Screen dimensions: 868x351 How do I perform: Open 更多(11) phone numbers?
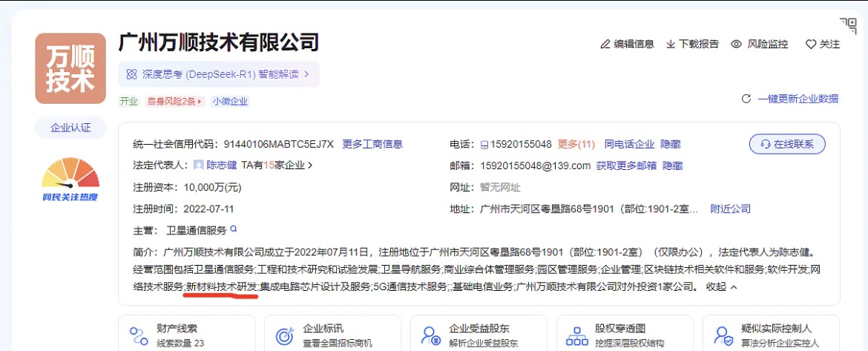tap(576, 144)
